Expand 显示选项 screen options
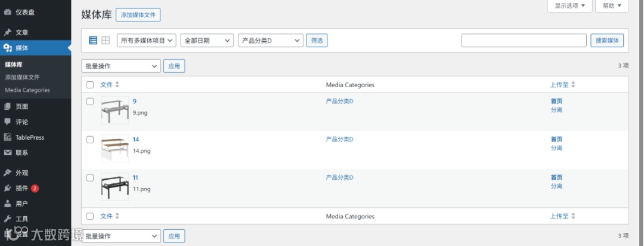 pos(569,6)
